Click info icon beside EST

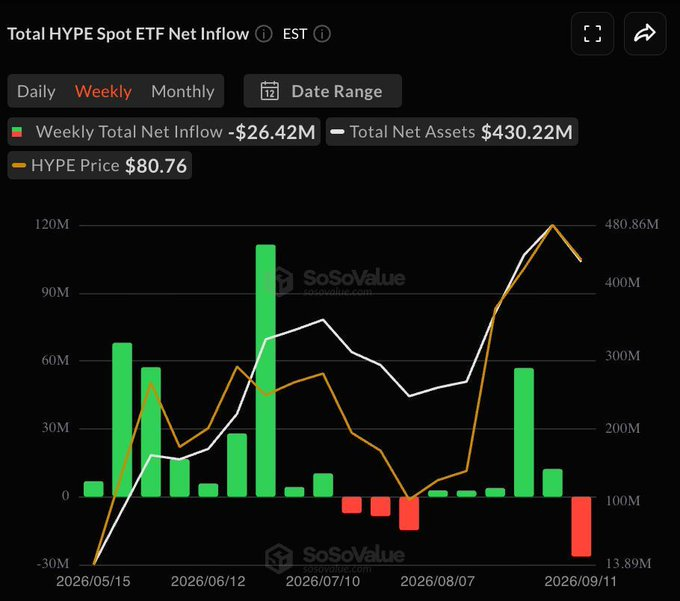coord(322,34)
